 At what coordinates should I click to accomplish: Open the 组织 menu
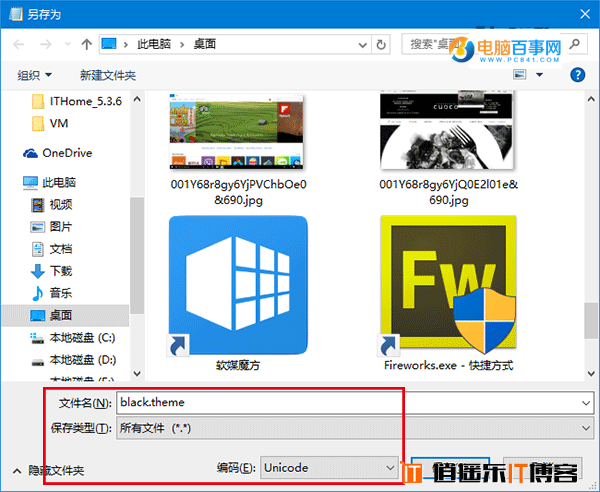click(34, 75)
